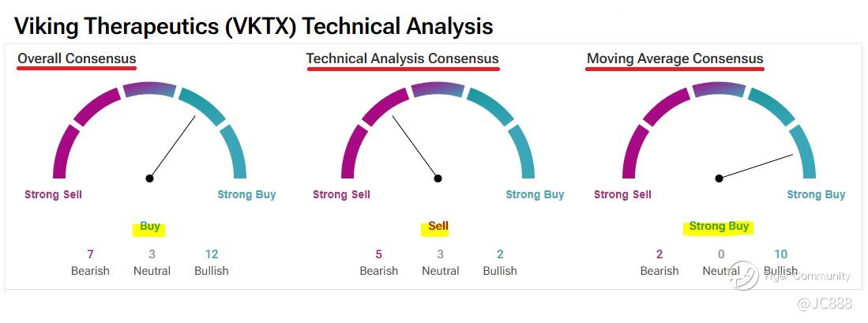Screen dimensions: 868x323
Task: Click the purple top-center segment of Overall gauge
Action: 149,88
